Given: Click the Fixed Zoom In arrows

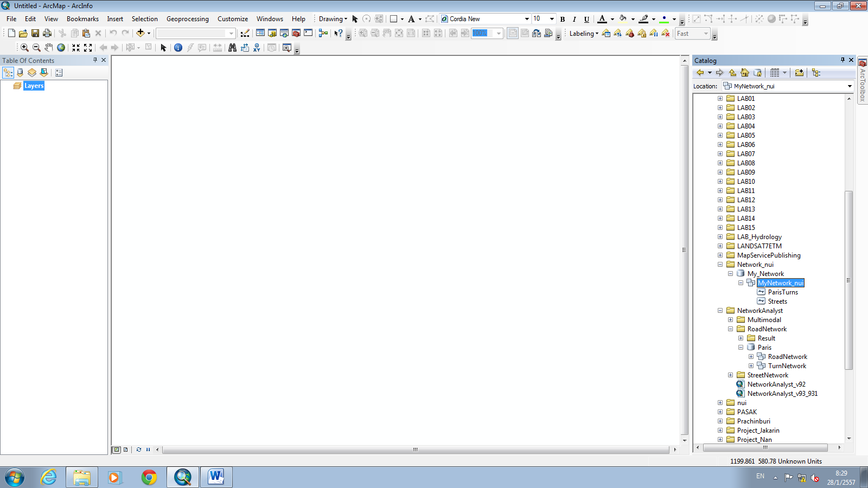Looking at the screenshot, I should [x=76, y=48].
